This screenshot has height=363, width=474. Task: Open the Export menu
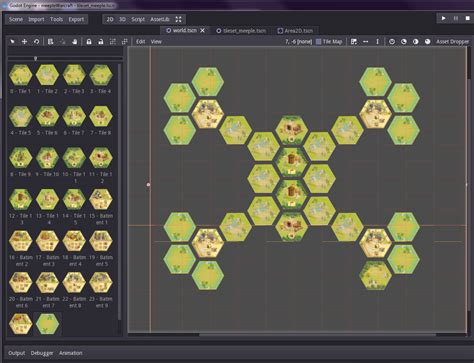point(76,19)
